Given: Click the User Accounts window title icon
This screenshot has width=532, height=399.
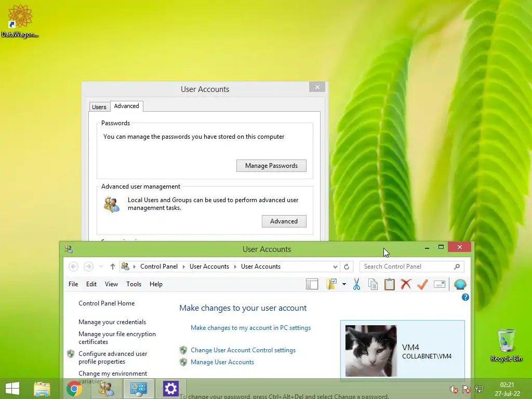Looking at the screenshot, I should coord(69,249).
